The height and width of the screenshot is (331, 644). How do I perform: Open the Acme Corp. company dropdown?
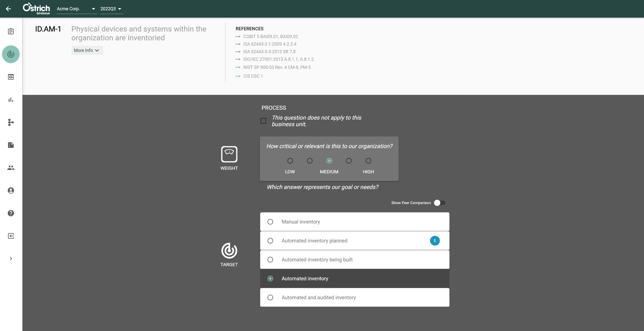pyautogui.click(x=76, y=9)
